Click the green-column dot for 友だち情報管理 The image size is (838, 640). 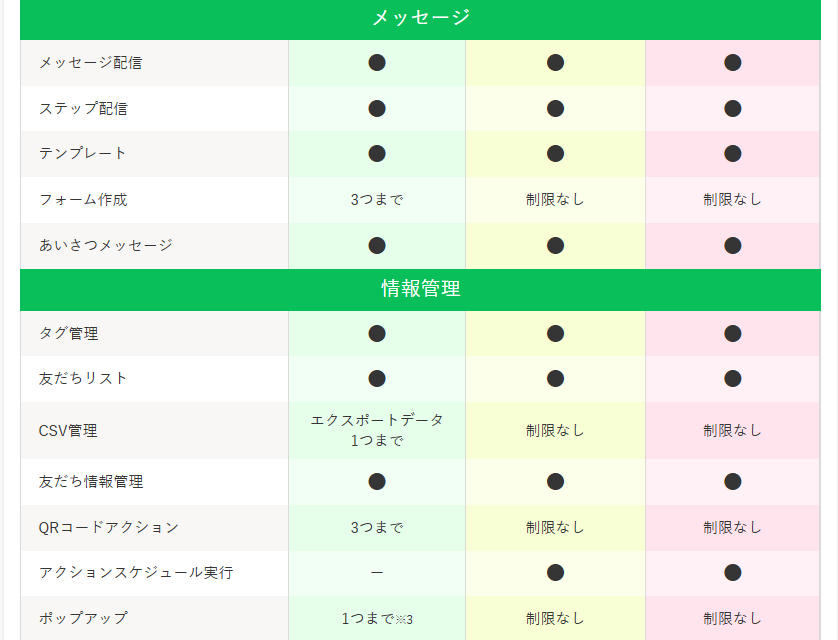click(377, 481)
